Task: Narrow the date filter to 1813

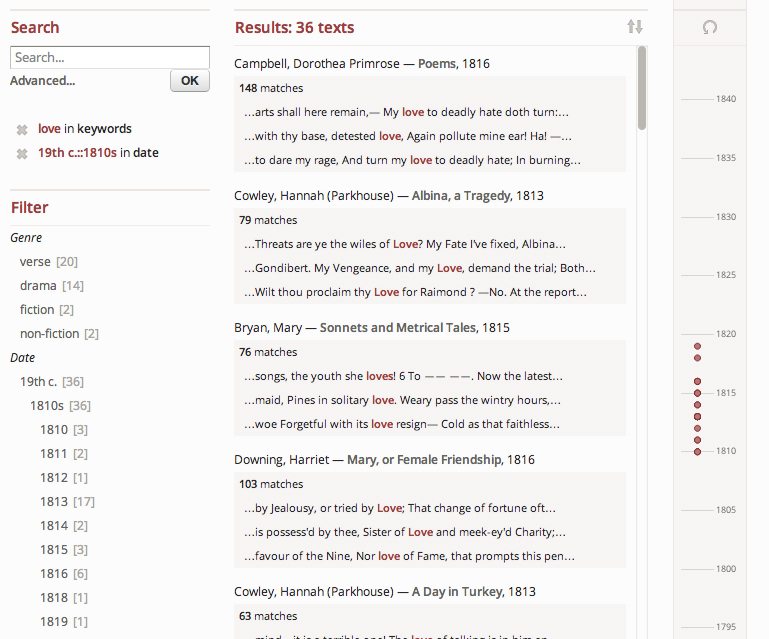Action: click(x=54, y=502)
